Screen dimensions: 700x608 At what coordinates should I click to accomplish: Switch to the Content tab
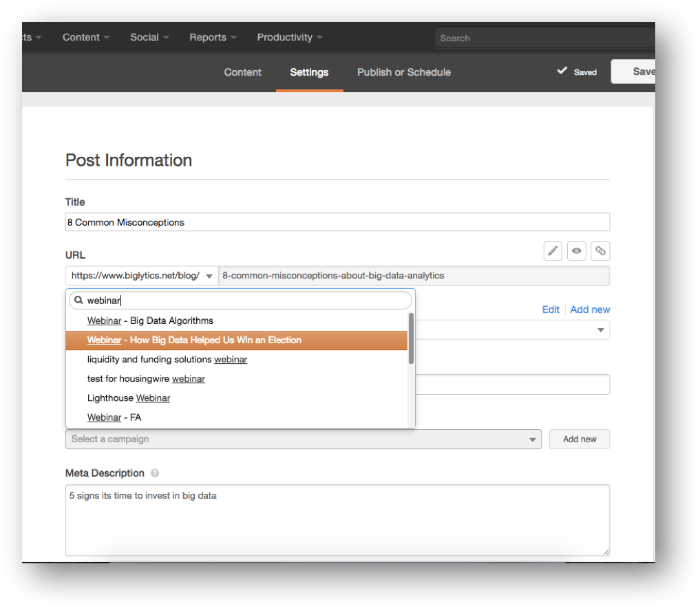coord(242,72)
